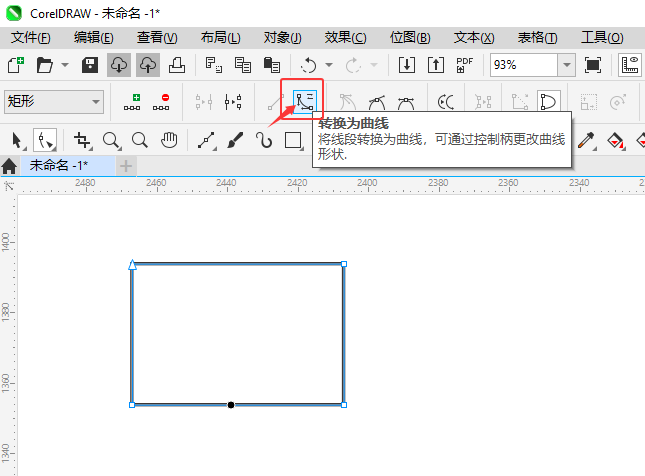Click the cloud upload icon
Viewport: 645px width, 476px height.
[x=148, y=65]
